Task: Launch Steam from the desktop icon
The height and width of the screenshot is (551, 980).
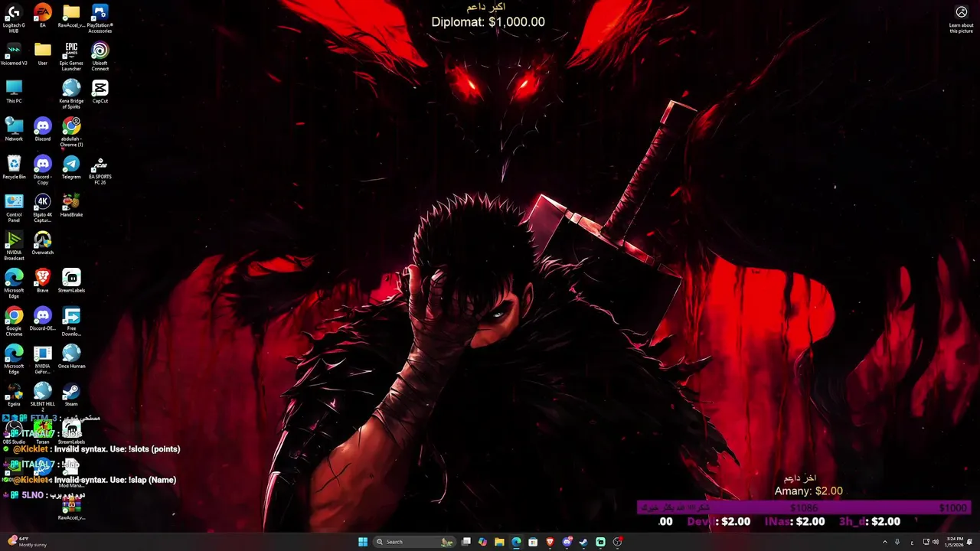Action: [x=71, y=395]
